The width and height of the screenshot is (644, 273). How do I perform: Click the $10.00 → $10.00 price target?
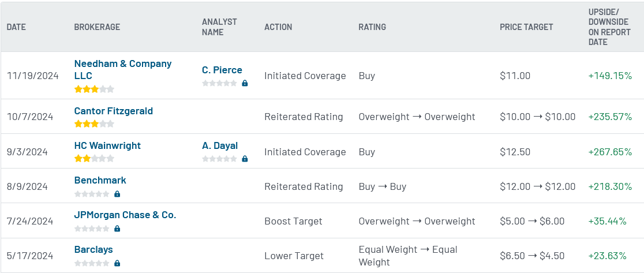[538, 117]
